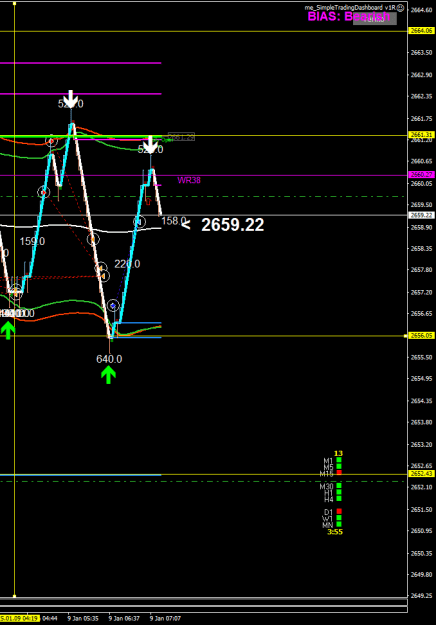Viewport: 436px width, 625px height.
Task: Click the smiley face icon beside the dashboard name
Action: tap(401, 8)
